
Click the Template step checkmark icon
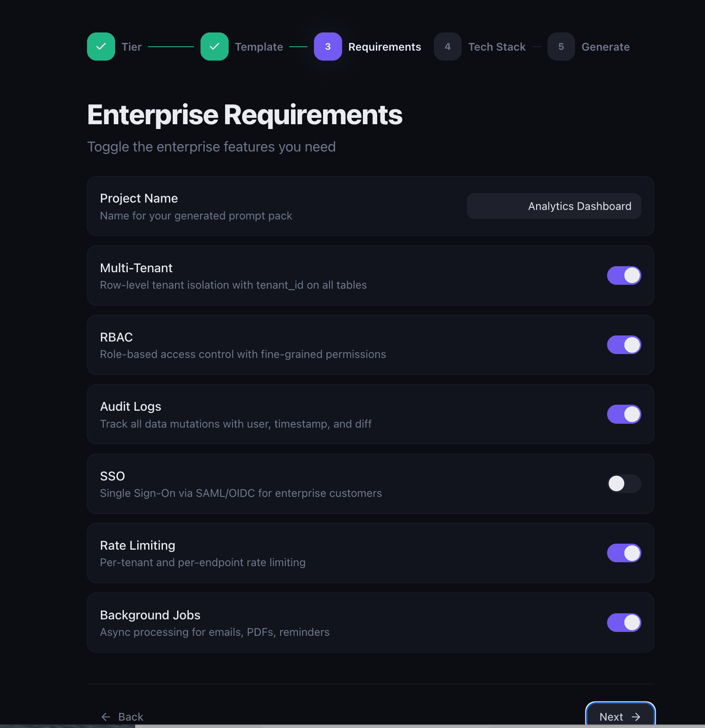tap(215, 46)
